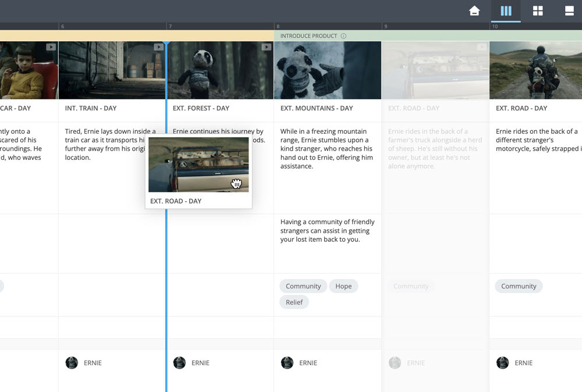This screenshot has width=582, height=392.
Task: Play video on the train scene thumbnail
Action: (158, 47)
